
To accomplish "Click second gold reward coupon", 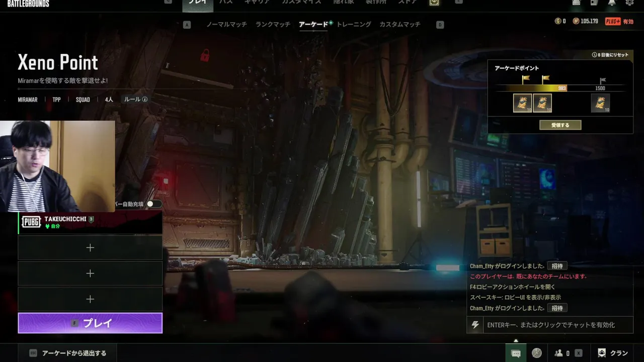I will tap(542, 103).
